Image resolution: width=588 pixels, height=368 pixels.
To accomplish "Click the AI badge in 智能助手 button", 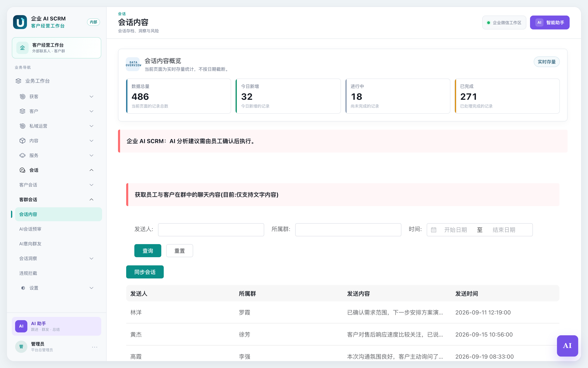I will coord(539,23).
